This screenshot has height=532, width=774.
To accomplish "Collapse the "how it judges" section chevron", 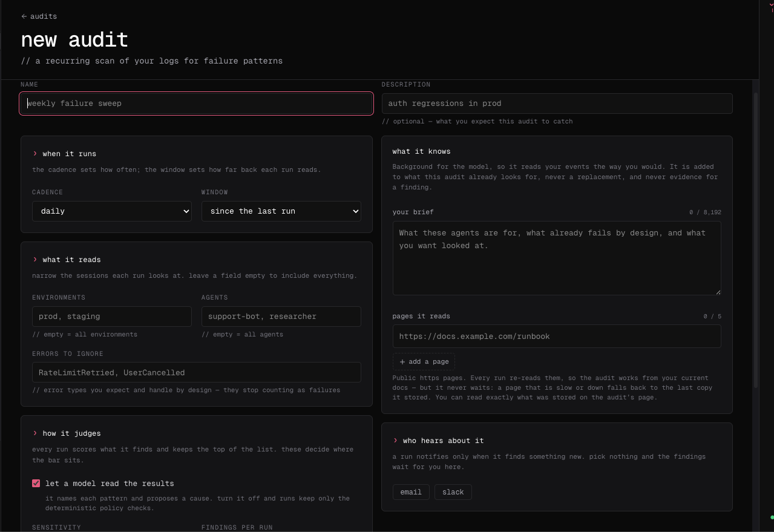I will point(35,433).
